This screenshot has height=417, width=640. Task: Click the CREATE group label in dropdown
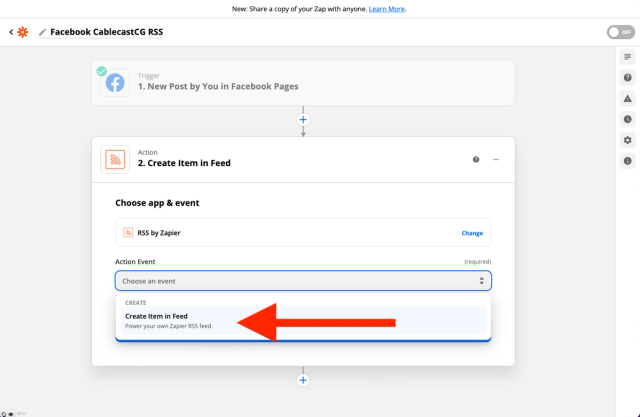click(136, 303)
